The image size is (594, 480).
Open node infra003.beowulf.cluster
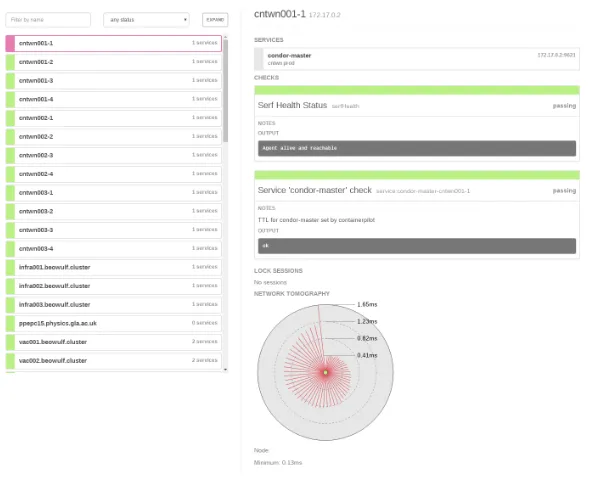114,305
